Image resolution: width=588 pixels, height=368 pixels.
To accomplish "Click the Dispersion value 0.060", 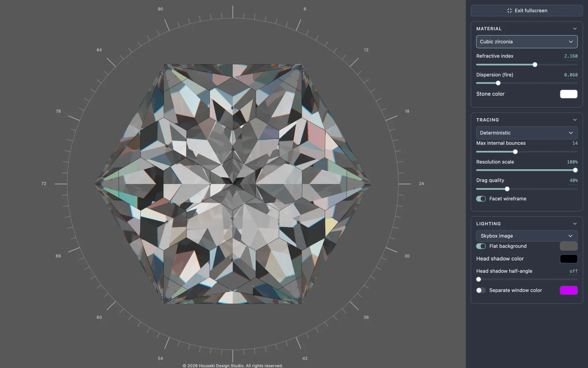I will point(571,75).
